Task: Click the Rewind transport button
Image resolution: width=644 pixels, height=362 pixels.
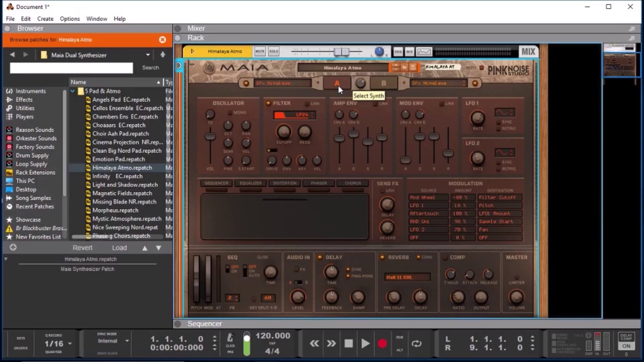Action: pyautogui.click(x=314, y=343)
